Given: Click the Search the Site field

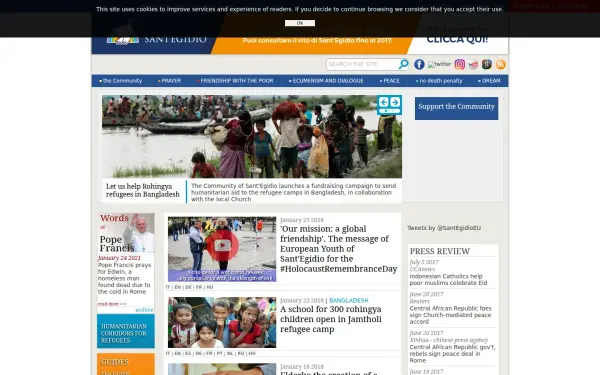Looking at the screenshot, I should (x=362, y=64).
